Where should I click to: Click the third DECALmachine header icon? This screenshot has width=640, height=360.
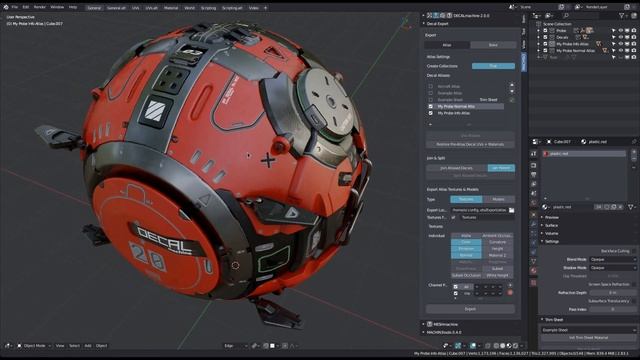(x=442, y=16)
